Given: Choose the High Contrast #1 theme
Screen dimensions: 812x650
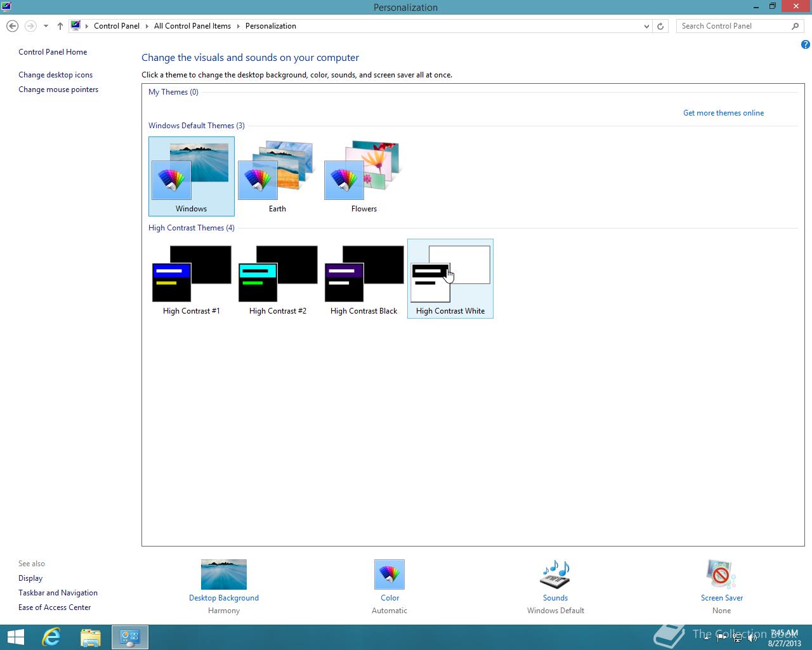Looking at the screenshot, I should click(x=191, y=279).
